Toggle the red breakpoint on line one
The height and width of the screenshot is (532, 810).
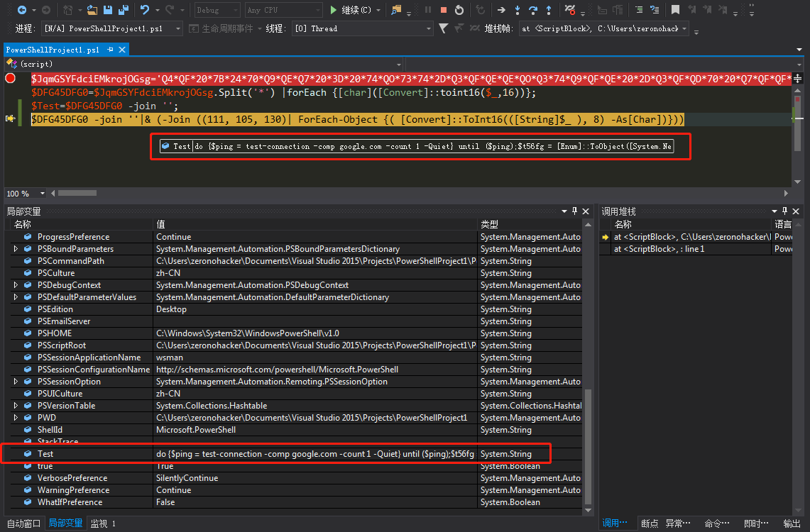tap(11, 79)
